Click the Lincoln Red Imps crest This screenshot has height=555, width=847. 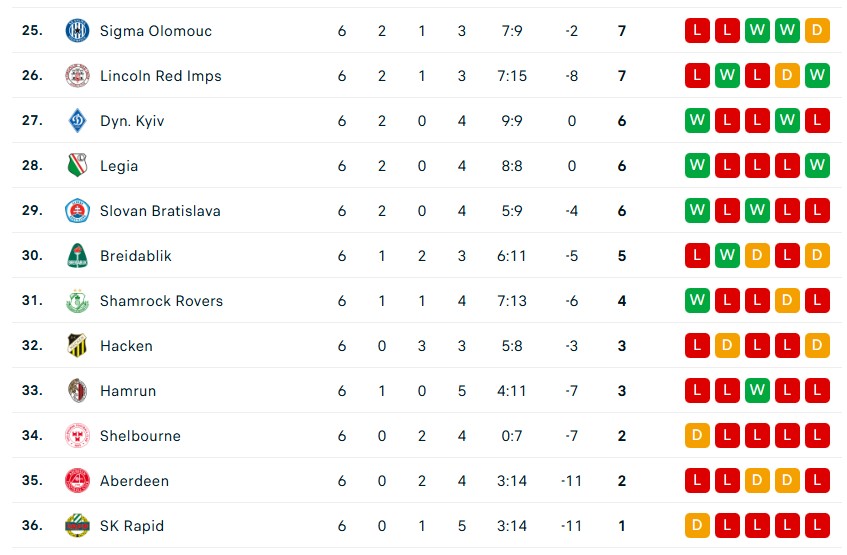tap(77, 76)
